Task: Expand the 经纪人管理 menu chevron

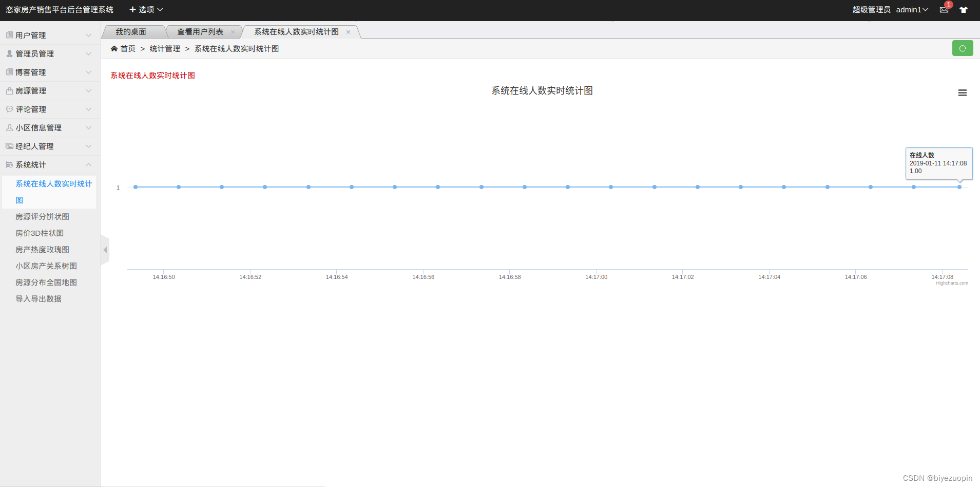Action: pyautogui.click(x=88, y=146)
